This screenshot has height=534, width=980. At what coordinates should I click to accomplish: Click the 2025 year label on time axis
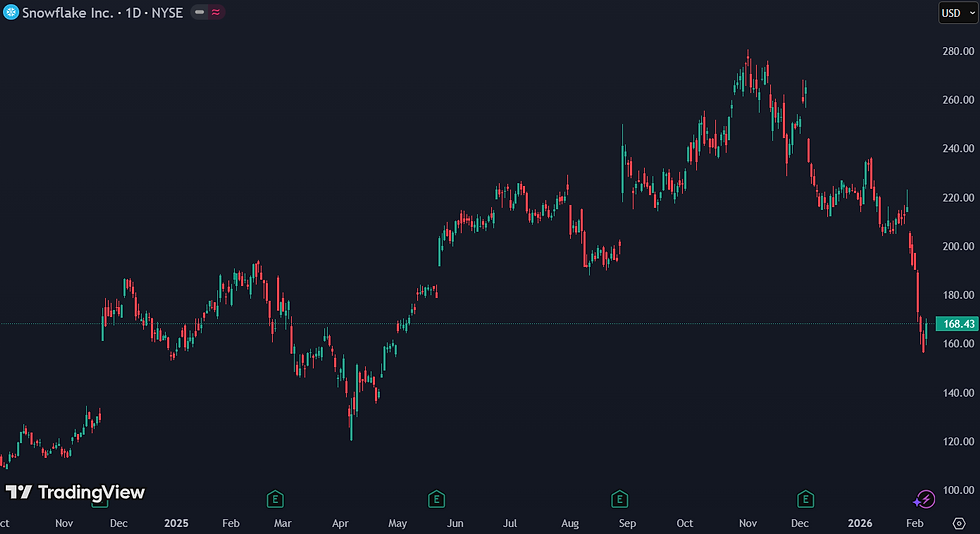point(176,523)
